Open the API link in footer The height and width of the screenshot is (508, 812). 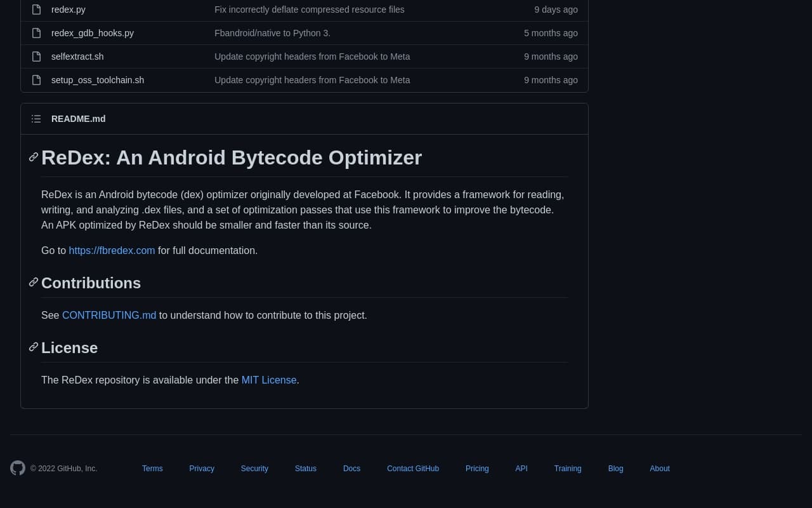click(x=521, y=469)
